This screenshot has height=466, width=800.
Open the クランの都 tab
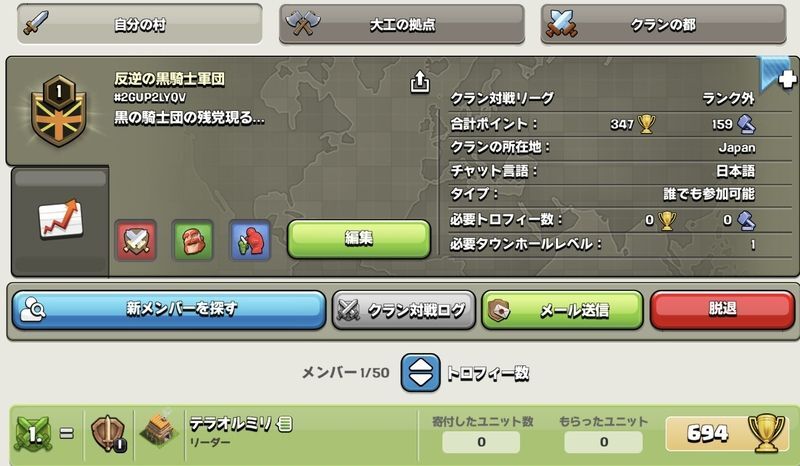[x=663, y=24]
